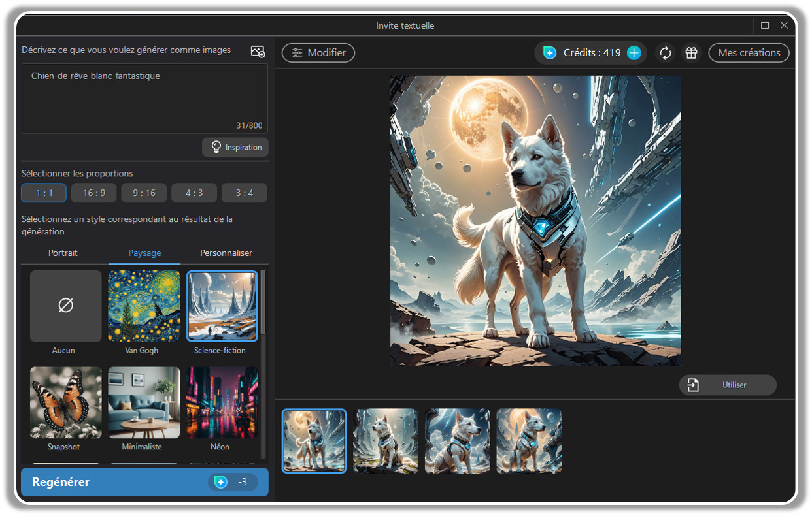Click the credit cost icon showing -3

pyautogui.click(x=221, y=482)
